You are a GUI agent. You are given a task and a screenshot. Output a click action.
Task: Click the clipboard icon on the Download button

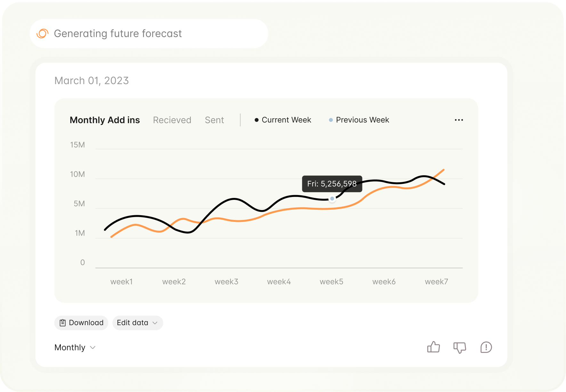pos(63,323)
